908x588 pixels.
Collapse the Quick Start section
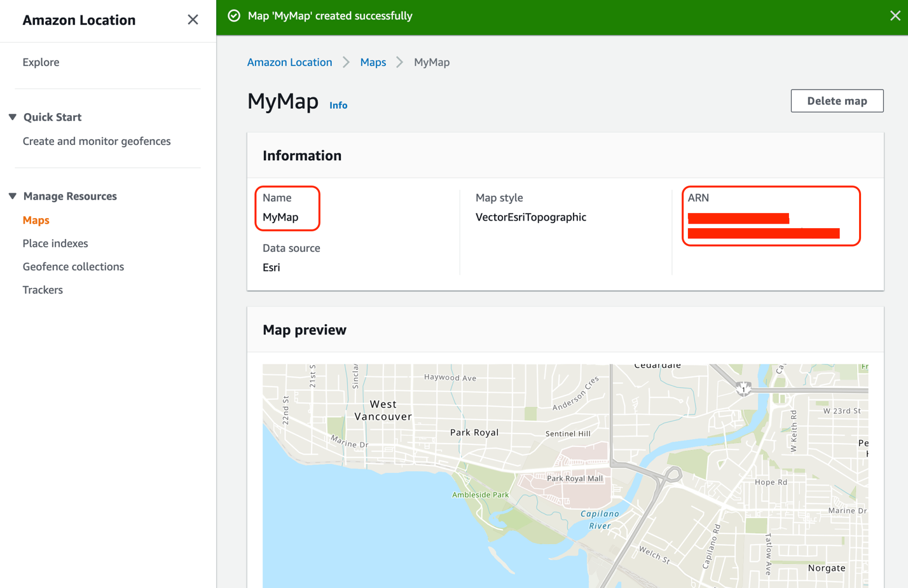click(x=13, y=117)
